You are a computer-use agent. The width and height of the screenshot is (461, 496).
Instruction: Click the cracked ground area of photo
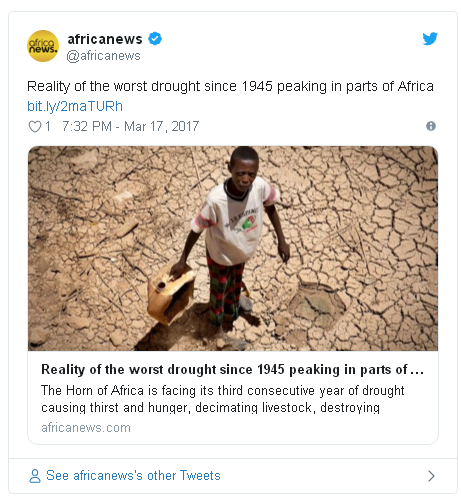tap(367, 233)
